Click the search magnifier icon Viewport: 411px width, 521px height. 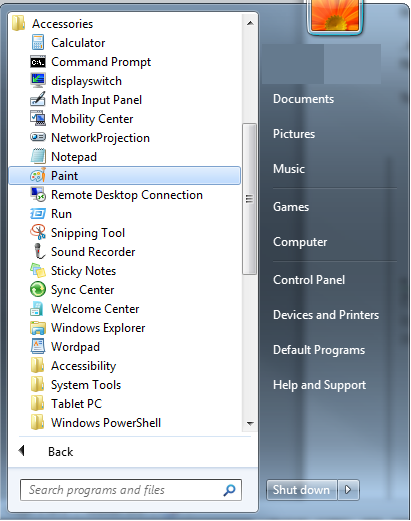(229, 490)
